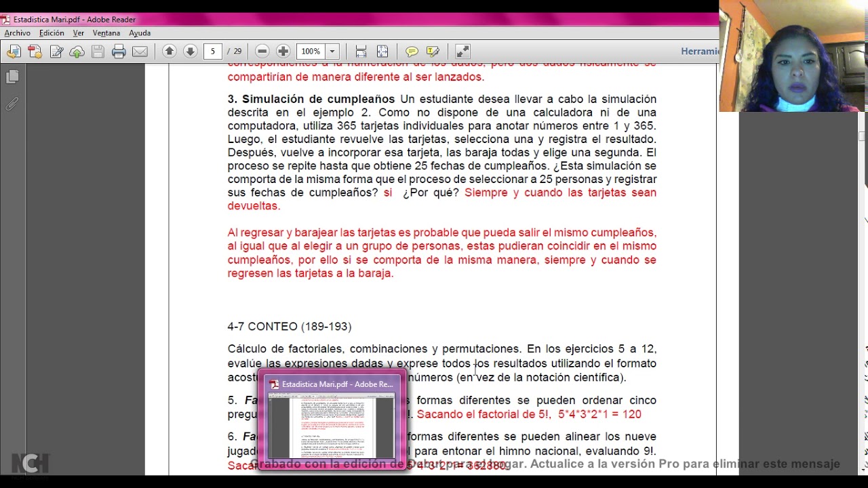Go to next page arrow
Image resolution: width=868 pixels, height=488 pixels.
point(191,52)
